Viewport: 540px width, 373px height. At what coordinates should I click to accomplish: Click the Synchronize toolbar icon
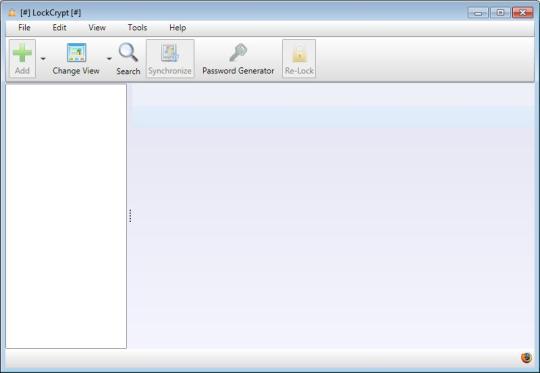[170, 53]
